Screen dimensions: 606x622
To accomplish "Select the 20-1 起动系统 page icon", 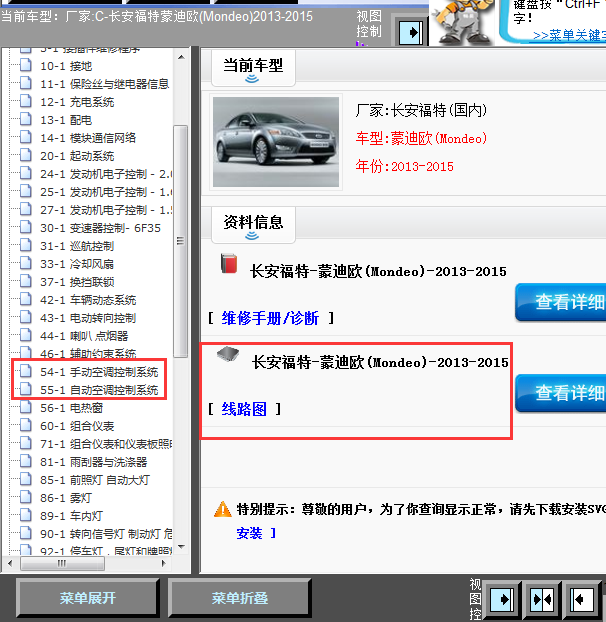I will click(26, 155).
